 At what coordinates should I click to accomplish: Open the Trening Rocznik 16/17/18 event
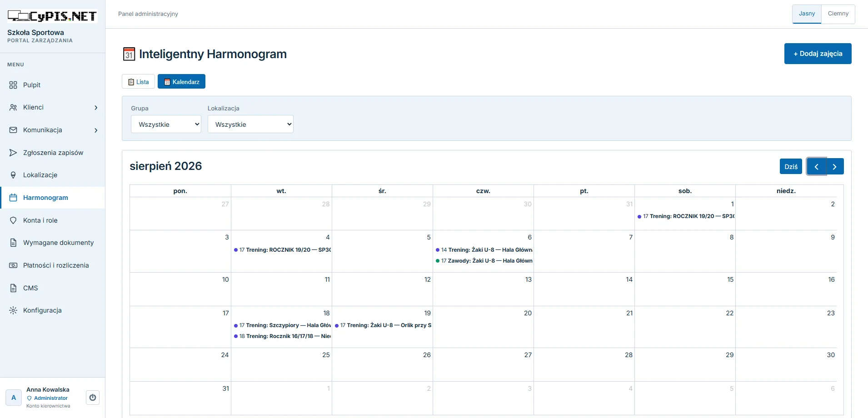pos(282,336)
